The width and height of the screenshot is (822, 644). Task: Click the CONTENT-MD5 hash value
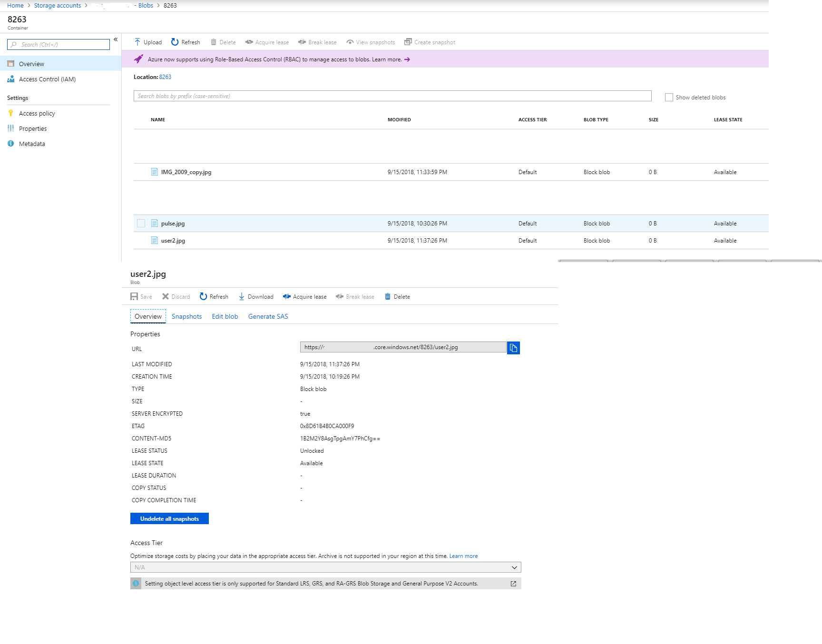[340, 439]
